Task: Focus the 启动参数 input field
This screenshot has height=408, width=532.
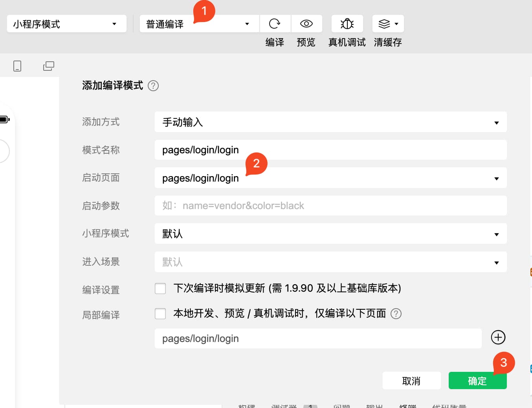Action: coord(330,206)
